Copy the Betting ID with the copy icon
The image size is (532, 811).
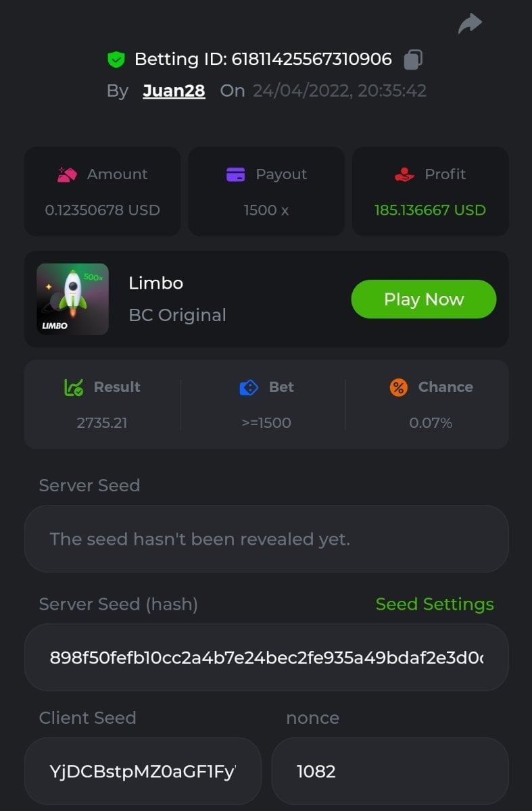413,59
